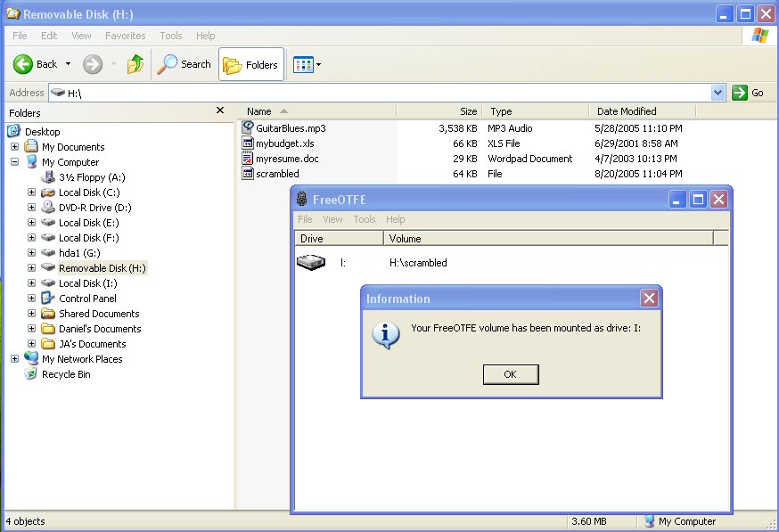
Task: Select the scrambled file
Action: coord(276,174)
